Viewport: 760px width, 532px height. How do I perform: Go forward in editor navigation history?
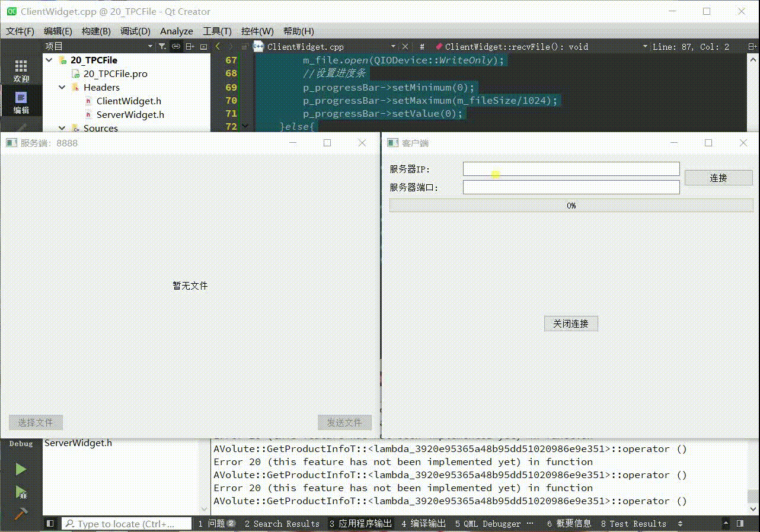tap(231, 46)
